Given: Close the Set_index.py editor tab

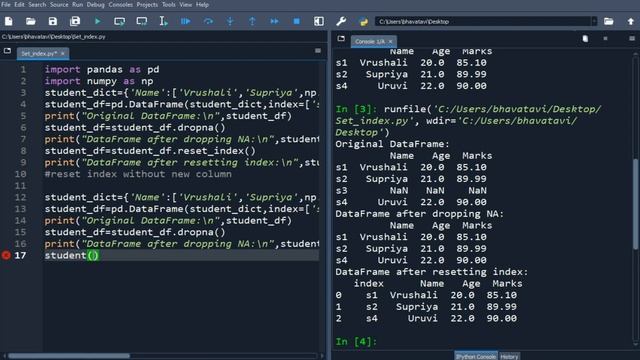Looking at the screenshot, I should tap(63, 53).
